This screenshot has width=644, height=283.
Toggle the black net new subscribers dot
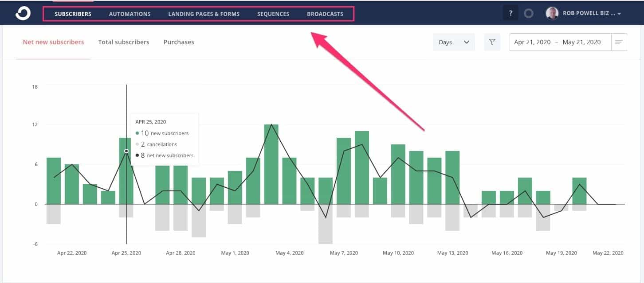coord(137,155)
